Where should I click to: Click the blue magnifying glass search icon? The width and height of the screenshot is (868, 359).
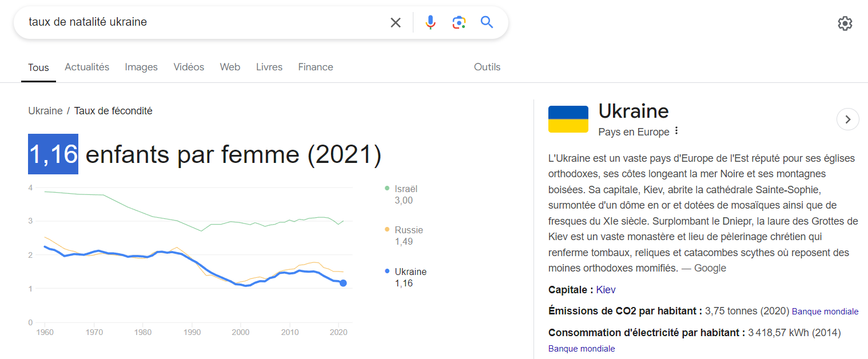pyautogui.click(x=487, y=22)
